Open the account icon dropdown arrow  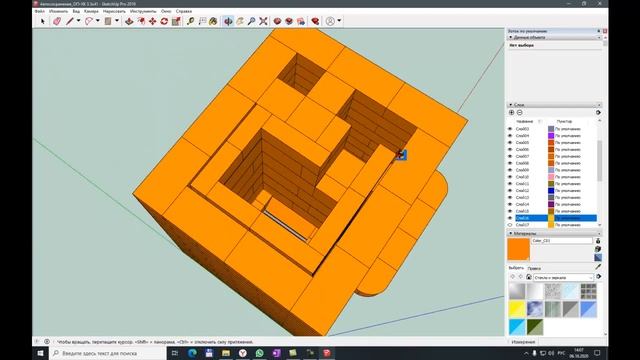tap(339, 21)
